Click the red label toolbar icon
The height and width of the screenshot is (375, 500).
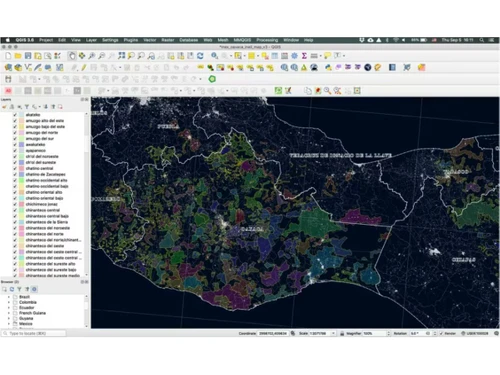click(x=8, y=91)
